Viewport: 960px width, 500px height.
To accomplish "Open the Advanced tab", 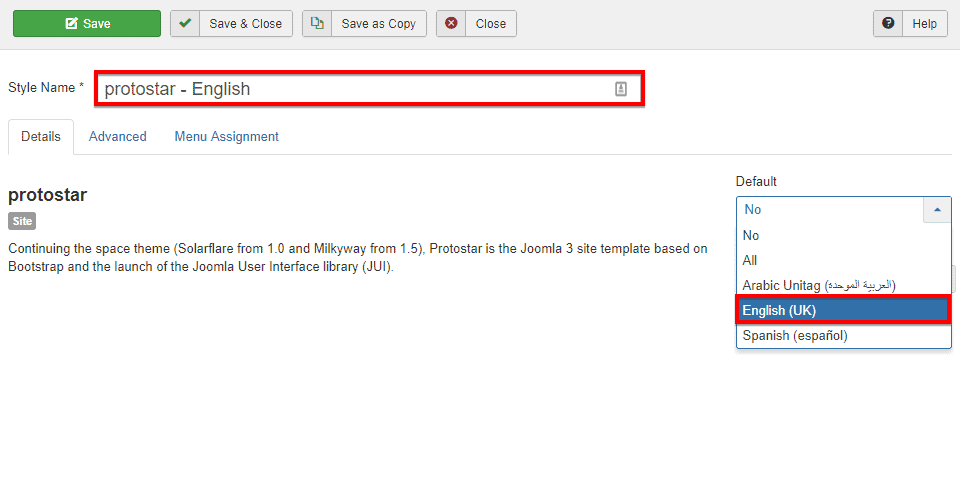I will pos(118,136).
